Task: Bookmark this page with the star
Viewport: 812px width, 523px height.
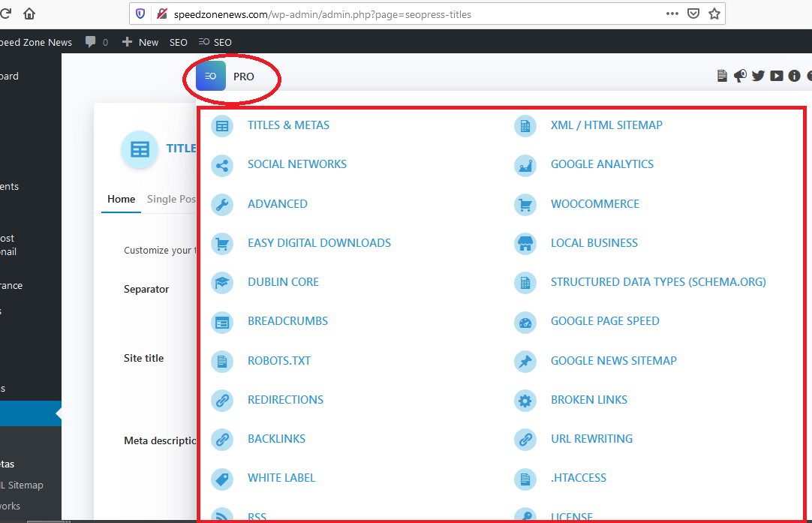Action: pos(714,14)
